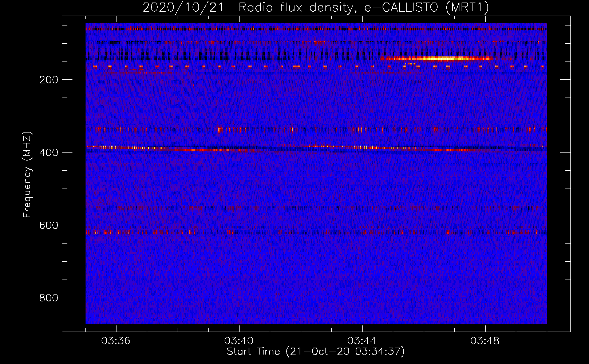This screenshot has width=589, height=364.
Task: Select the 600 frequency tick label
Action: click(x=49, y=225)
